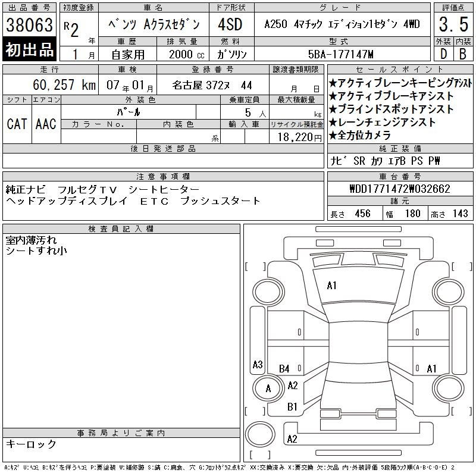Image resolution: width=476 pixels, height=476 pixels.
Task: Select recycle deposit 18,220円
Action: pos(300,137)
